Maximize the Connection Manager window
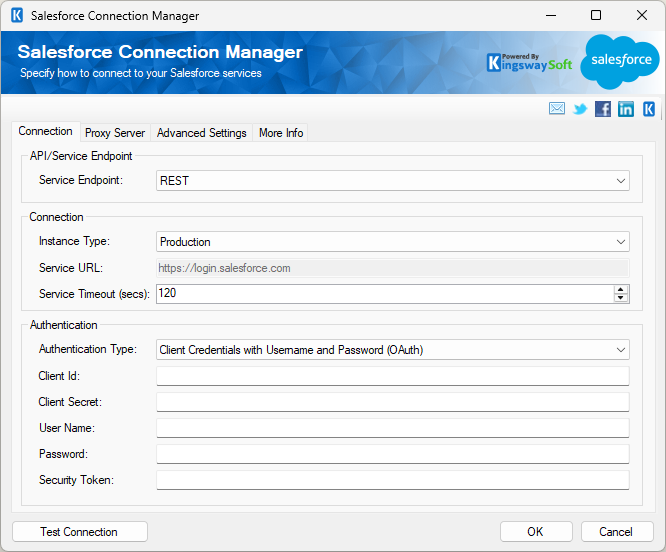 point(596,16)
